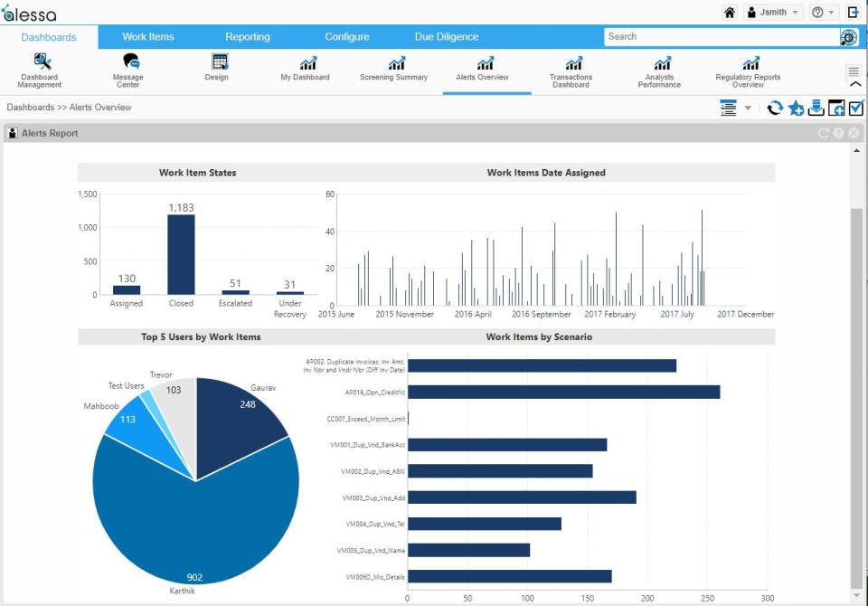
Task: Open the Message Center
Action: 127,71
